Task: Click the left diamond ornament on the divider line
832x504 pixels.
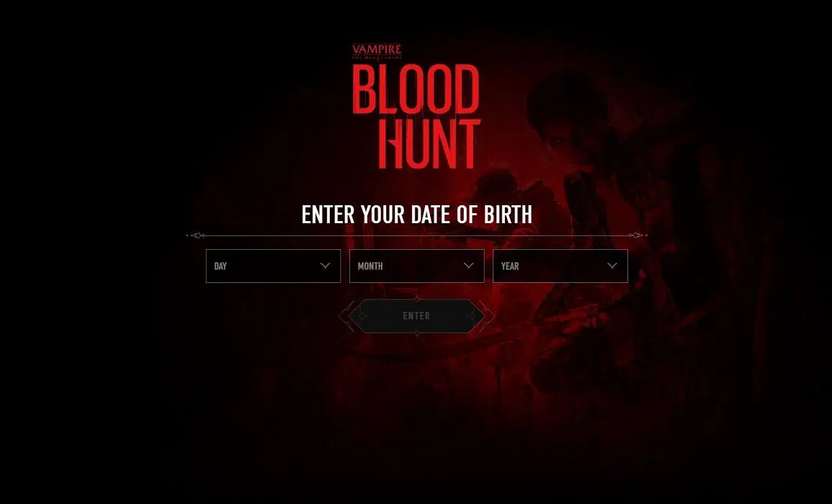Action: pos(197,235)
